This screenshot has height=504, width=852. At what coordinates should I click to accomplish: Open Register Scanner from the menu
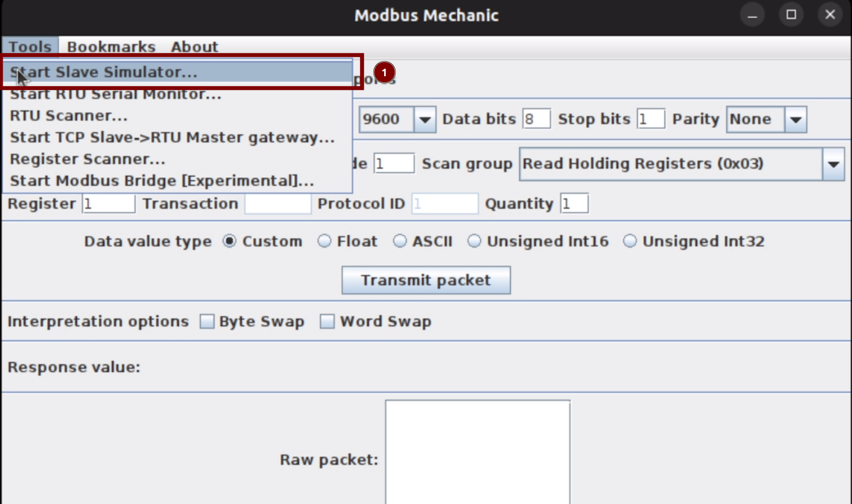[178, 159]
